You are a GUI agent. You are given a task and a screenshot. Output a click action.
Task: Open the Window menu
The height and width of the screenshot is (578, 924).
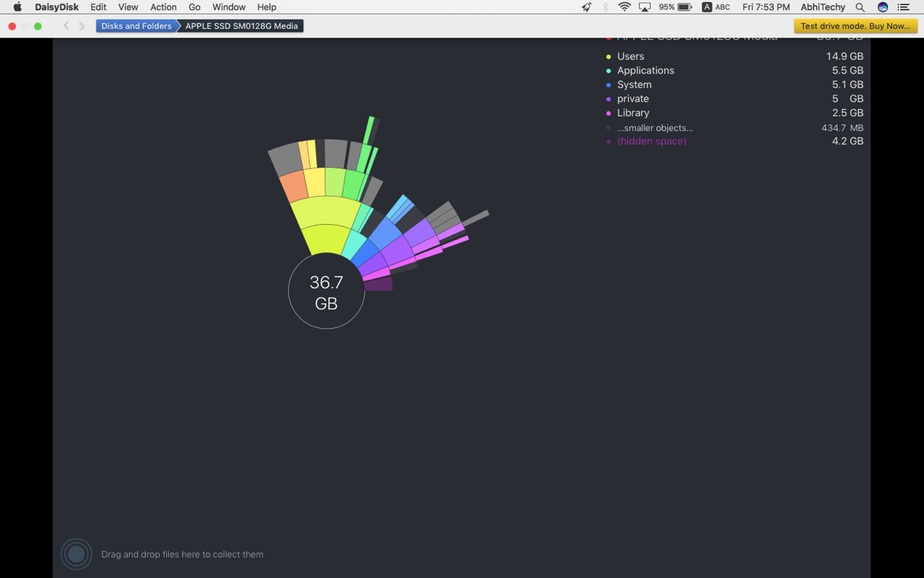pyautogui.click(x=229, y=7)
